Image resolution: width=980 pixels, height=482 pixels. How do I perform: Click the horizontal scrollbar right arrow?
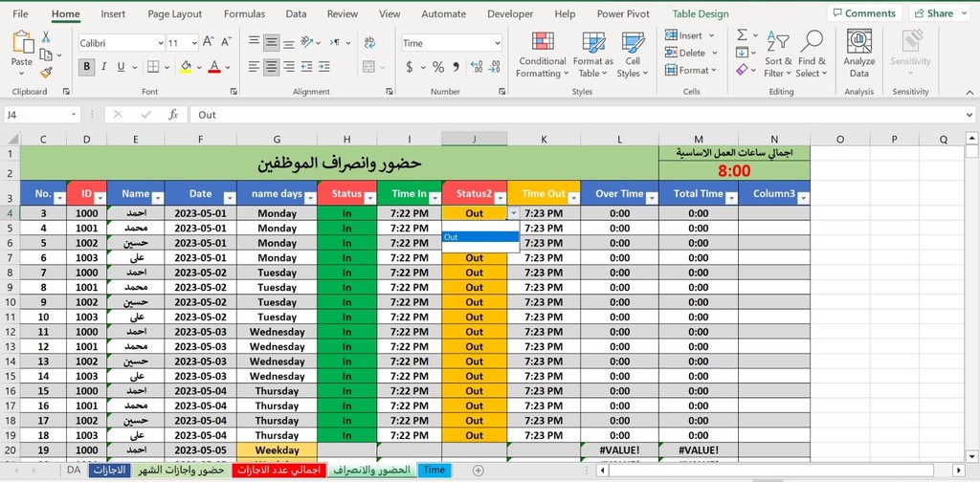959,471
